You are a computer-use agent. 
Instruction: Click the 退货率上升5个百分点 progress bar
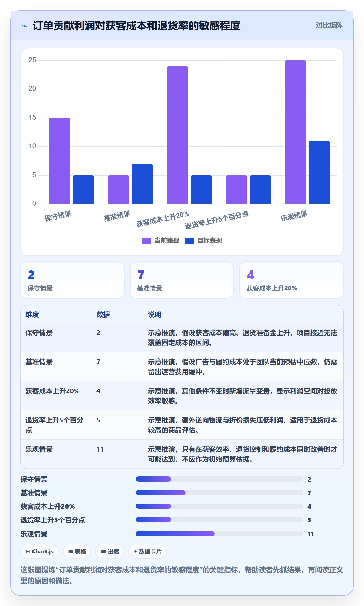(x=219, y=520)
